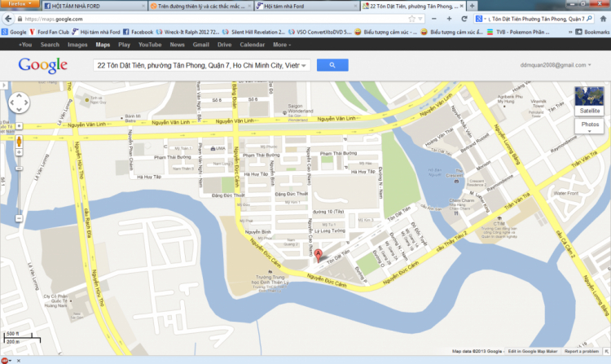The height and width of the screenshot is (364, 611).
Task: Expand the left side panel arrow
Action: (x=3, y=85)
